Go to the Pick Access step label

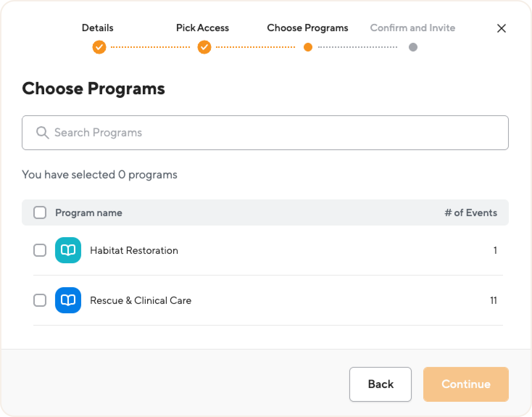coord(203,28)
